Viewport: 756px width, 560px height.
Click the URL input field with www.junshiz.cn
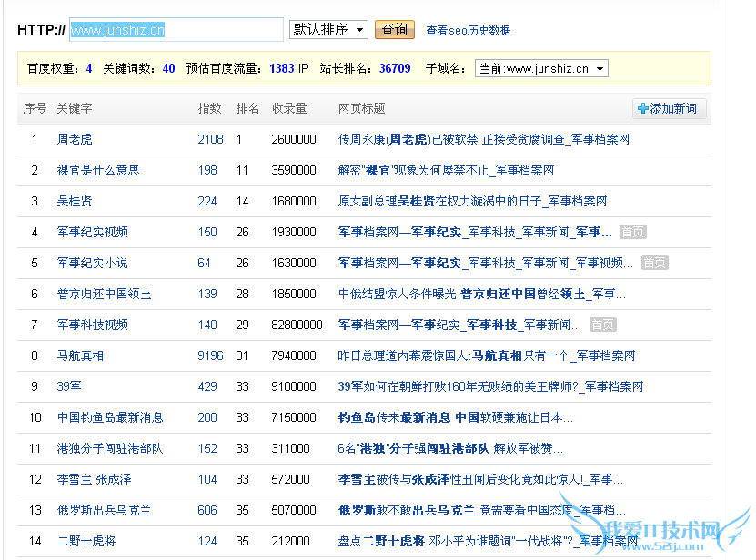click(176, 30)
